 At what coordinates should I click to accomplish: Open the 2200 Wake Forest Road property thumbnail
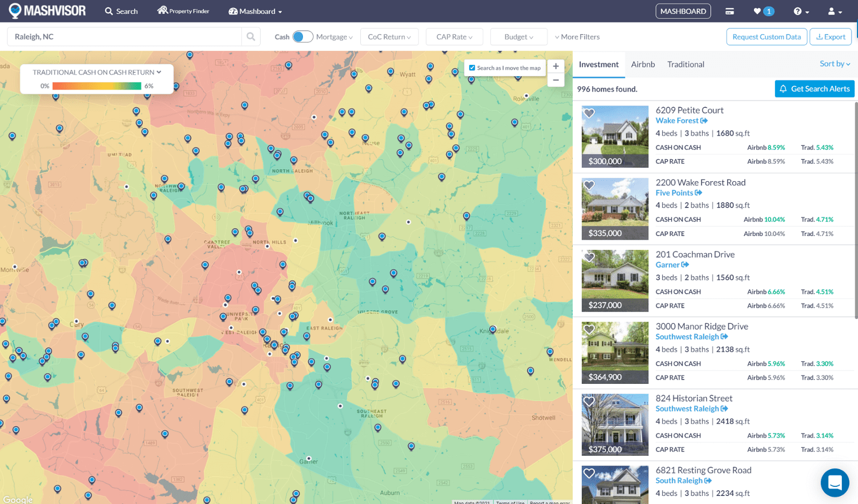pyautogui.click(x=615, y=209)
